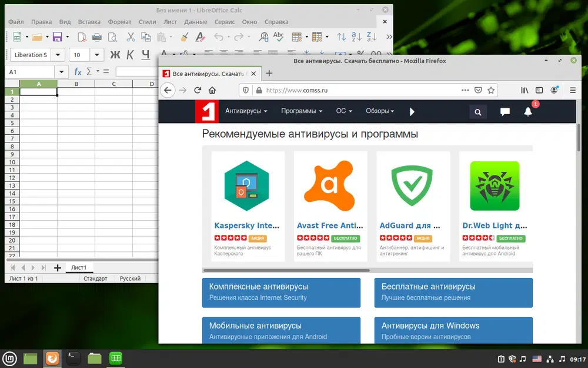The image size is (588, 368).
Task: Toggle Underline (Ч) formatting in Calc
Action: (145, 55)
